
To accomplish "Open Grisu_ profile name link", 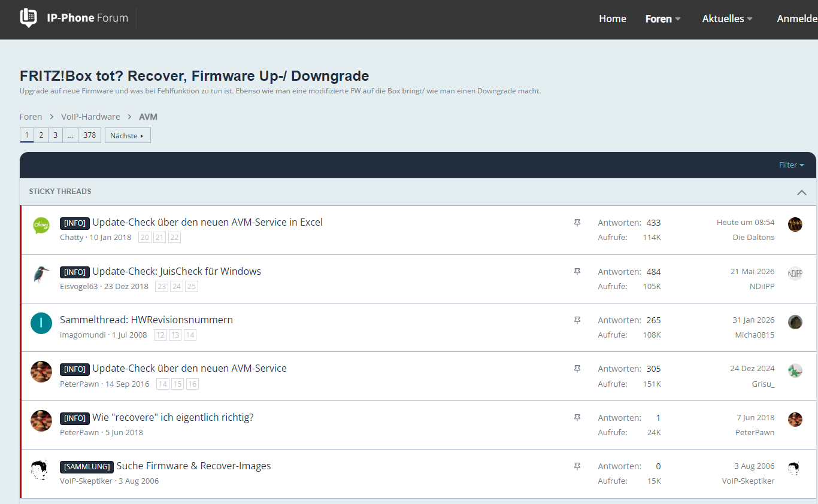I will (x=764, y=384).
